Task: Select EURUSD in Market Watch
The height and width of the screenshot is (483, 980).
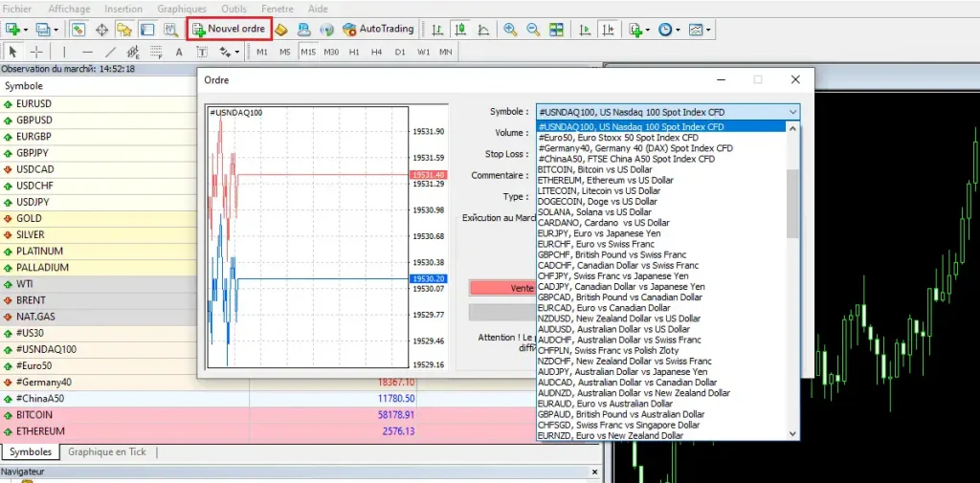Action: [x=33, y=103]
